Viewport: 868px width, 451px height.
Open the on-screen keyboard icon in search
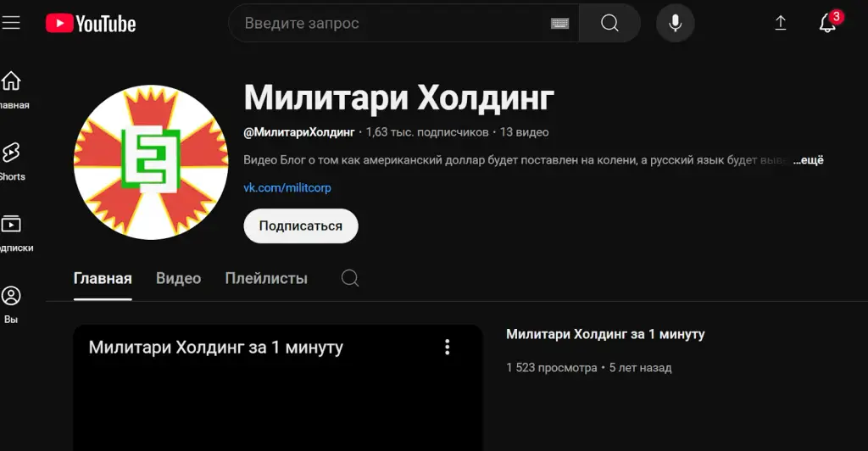pos(559,23)
